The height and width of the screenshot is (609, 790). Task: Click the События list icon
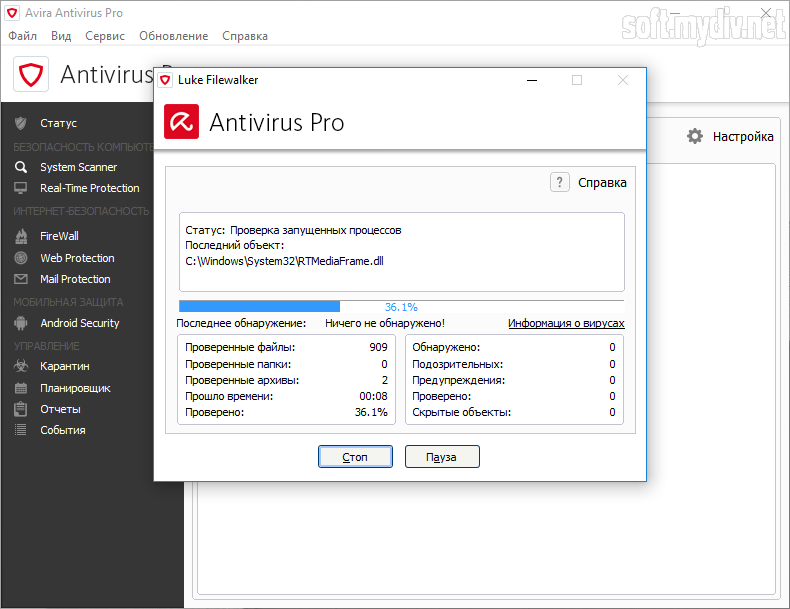[21, 430]
